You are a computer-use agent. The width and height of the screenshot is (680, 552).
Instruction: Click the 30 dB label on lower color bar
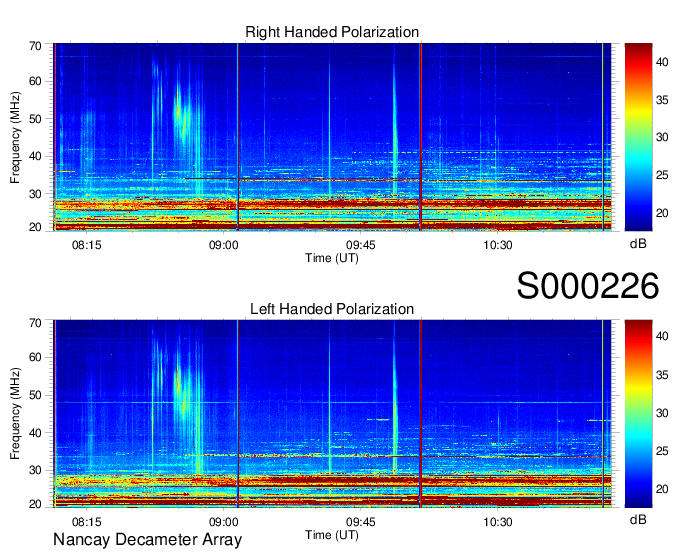[x=662, y=413]
